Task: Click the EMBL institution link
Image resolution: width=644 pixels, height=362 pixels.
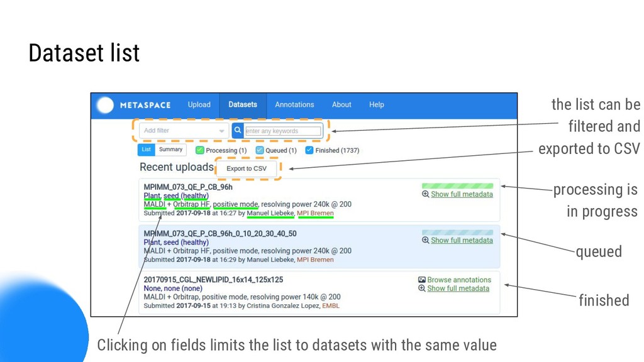Action: point(331,306)
